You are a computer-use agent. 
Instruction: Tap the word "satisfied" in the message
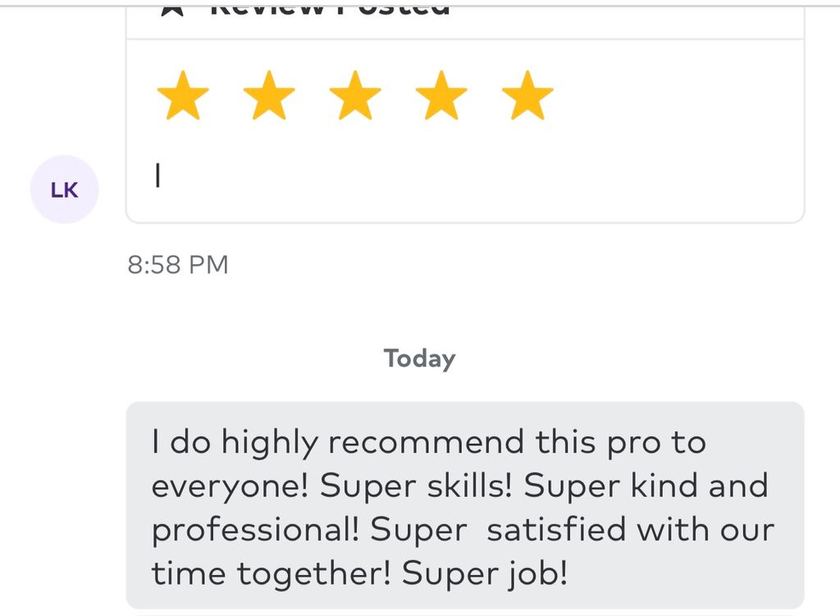coord(556,529)
